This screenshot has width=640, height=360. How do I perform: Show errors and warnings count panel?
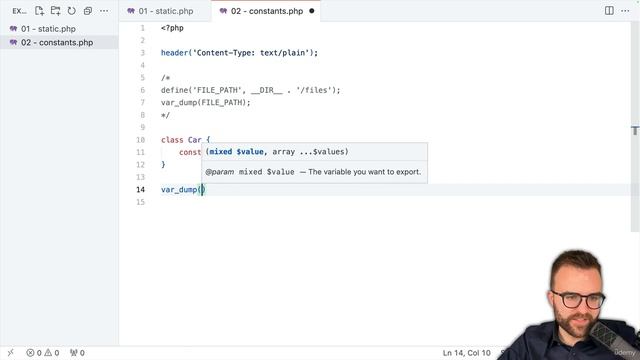(43, 353)
